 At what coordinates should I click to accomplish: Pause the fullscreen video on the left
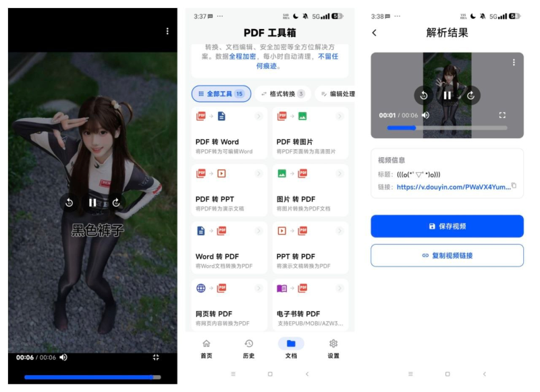coord(92,202)
